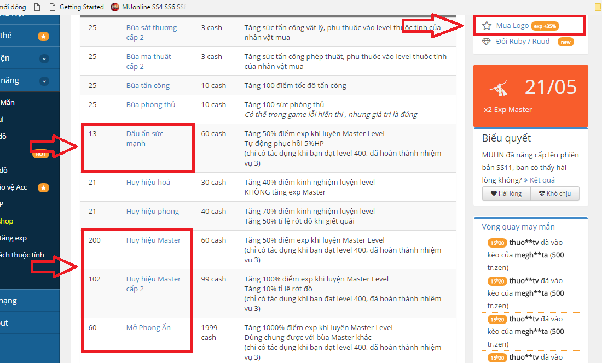Open the Getting Started bookmark
The width and height of the screenshot is (602, 364).
(77, 7)
